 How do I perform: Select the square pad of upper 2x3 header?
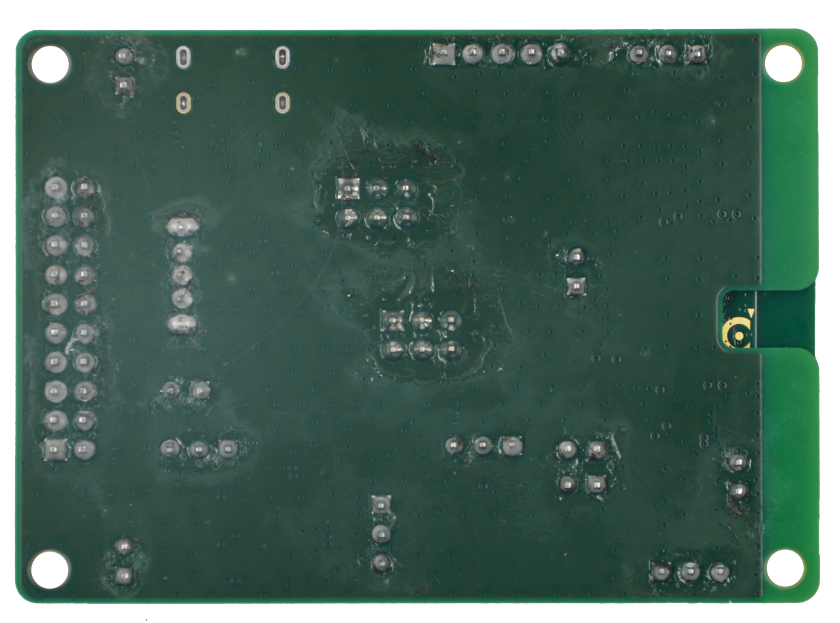pyautogui.click(x=348, y=189)
